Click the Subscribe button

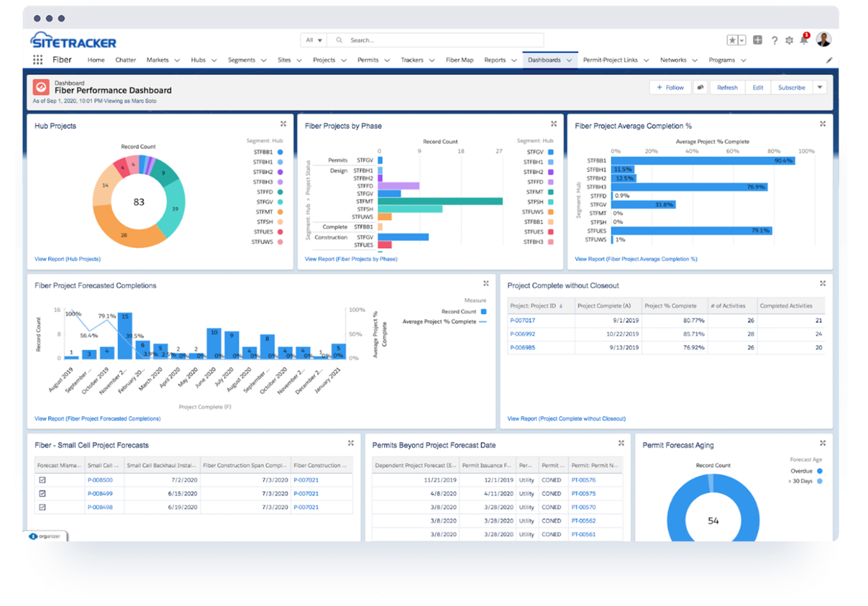[x=792, y=87]
